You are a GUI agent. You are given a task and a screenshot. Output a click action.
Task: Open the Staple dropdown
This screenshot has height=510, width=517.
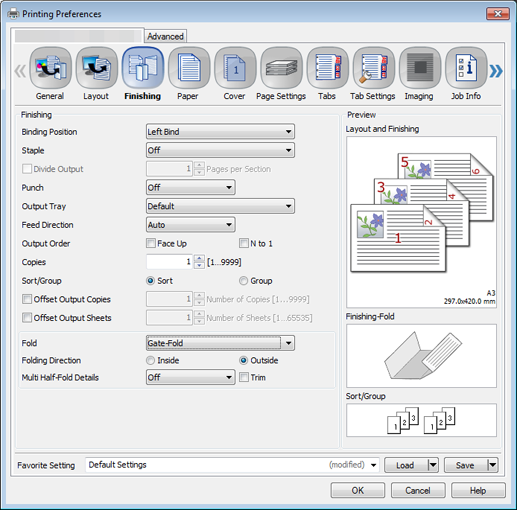click(x=220, y=150)
